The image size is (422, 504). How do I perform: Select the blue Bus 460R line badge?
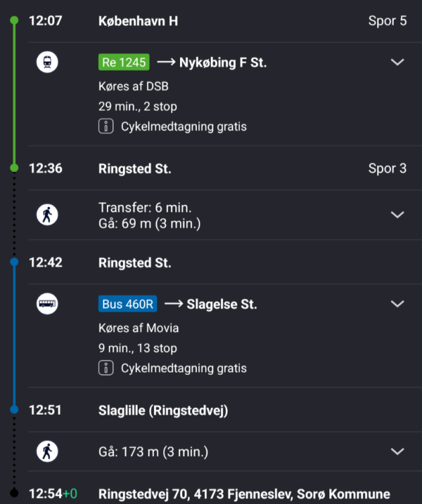(x=128, y=304)
